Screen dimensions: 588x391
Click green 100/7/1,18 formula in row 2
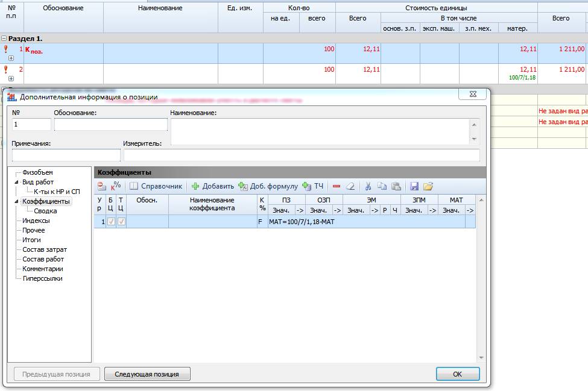click(x=522, y=78)
